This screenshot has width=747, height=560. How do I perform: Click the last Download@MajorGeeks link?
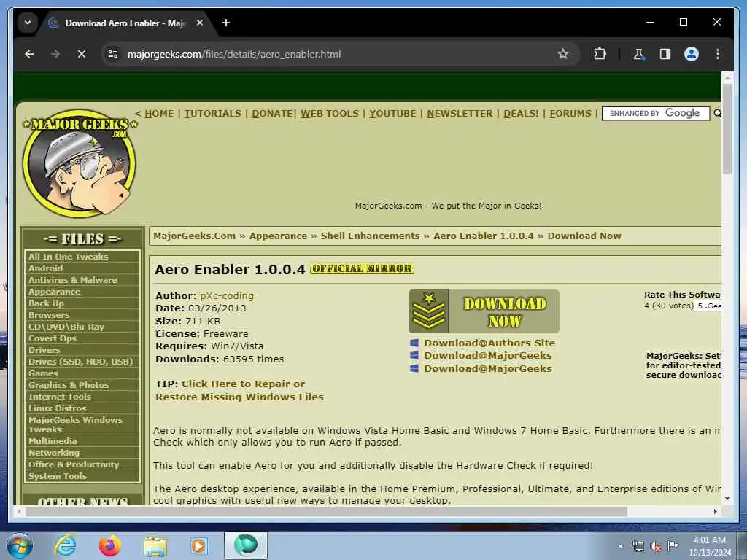[x=488, y=368]
